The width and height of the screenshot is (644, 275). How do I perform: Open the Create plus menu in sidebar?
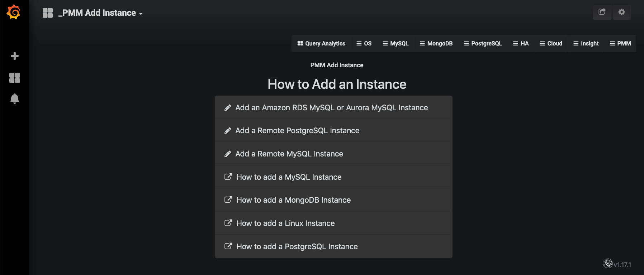[15, 56]
